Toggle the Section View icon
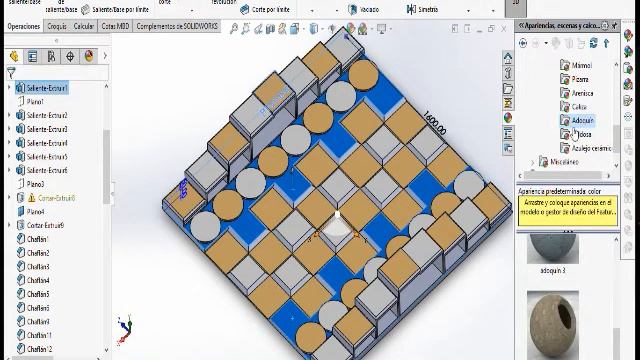This screenshot has height=360, width=640. point(270,29)
